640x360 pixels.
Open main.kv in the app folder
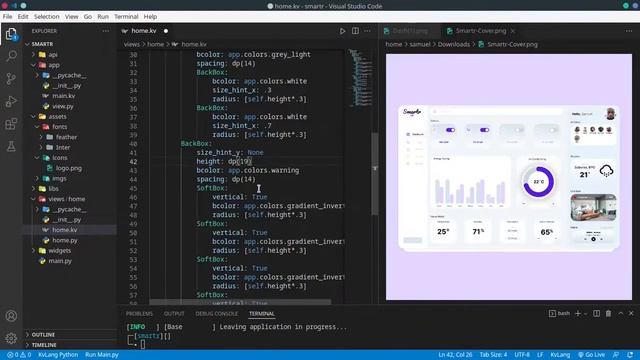tap(63, 96)
